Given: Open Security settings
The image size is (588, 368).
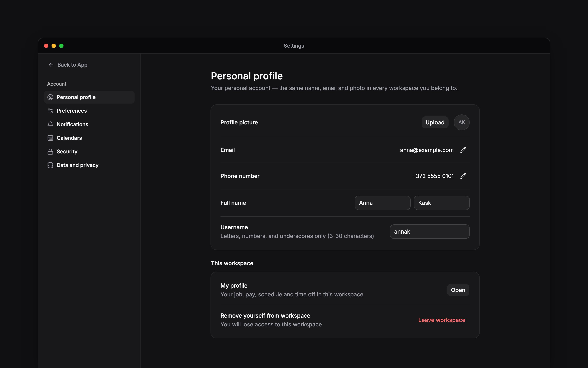Looking at the screenshot, I should click(x=89, y=152).
